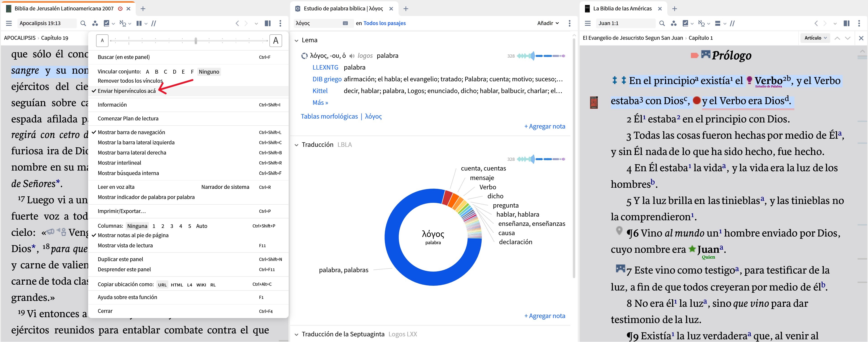Open history dropdown arrow in Apocalipsis panel
The image size is (868, 342).
[x=256, y=23]
